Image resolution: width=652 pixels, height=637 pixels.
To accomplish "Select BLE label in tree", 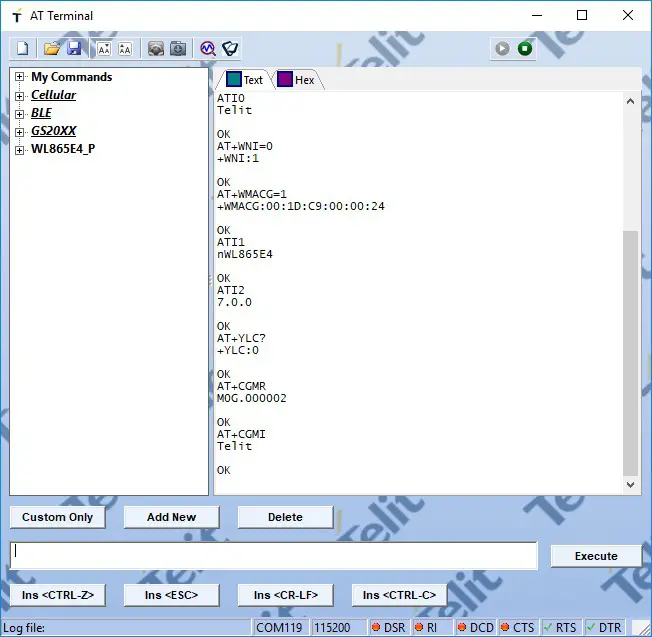I will tap(41, 113).
